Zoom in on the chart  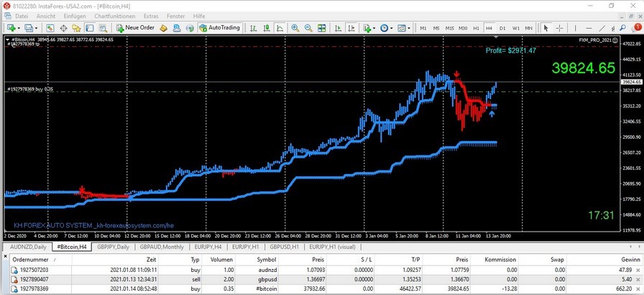(295, 28)
